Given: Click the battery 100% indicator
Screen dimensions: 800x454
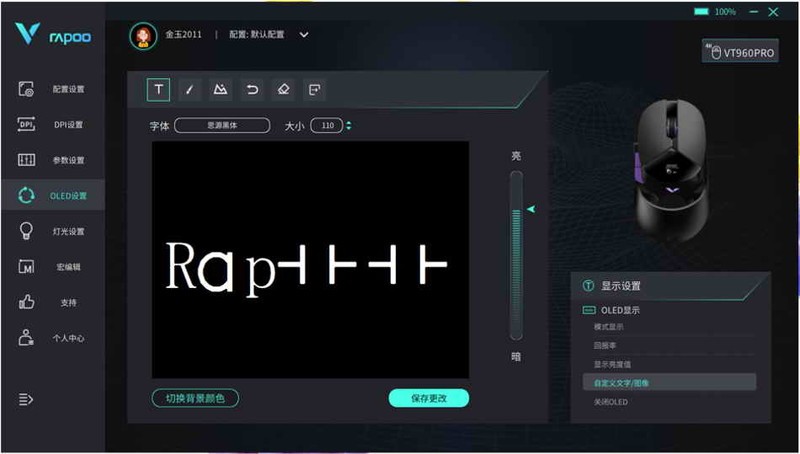Looking at the screenshot, I should coord(715,12).
